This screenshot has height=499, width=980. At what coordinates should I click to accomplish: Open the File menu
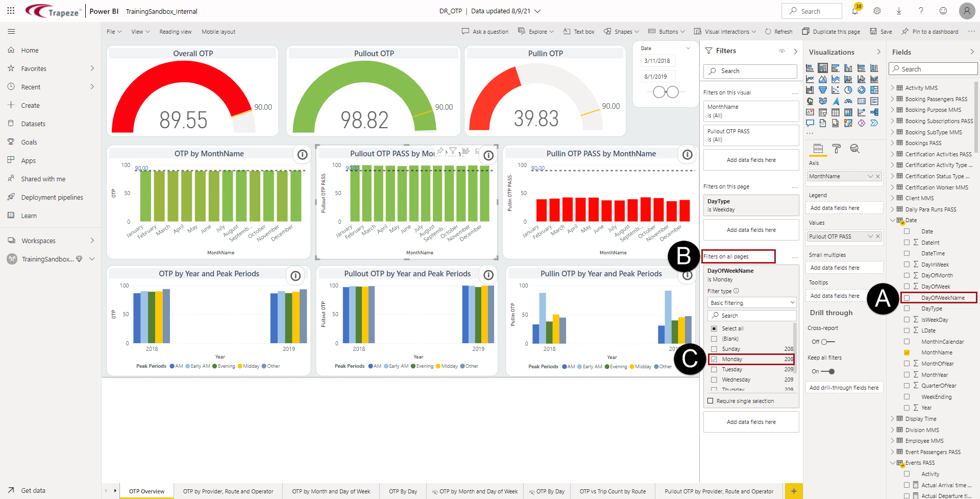(x=114, y=32)
